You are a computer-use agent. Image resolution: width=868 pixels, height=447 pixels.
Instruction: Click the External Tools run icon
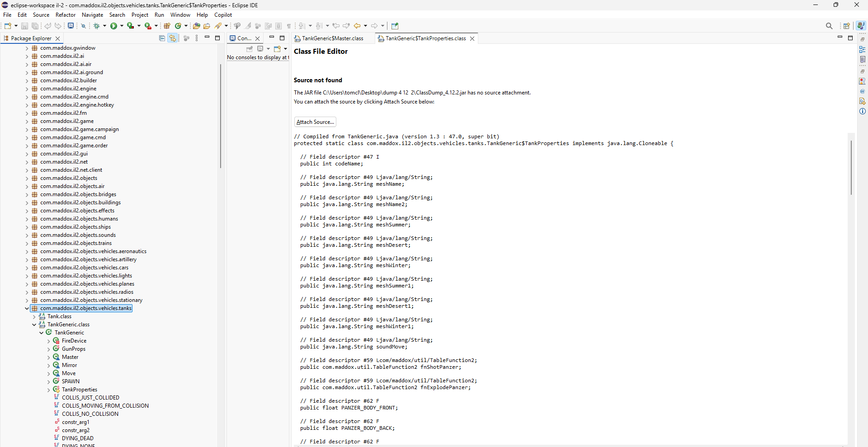pos(148,26)
